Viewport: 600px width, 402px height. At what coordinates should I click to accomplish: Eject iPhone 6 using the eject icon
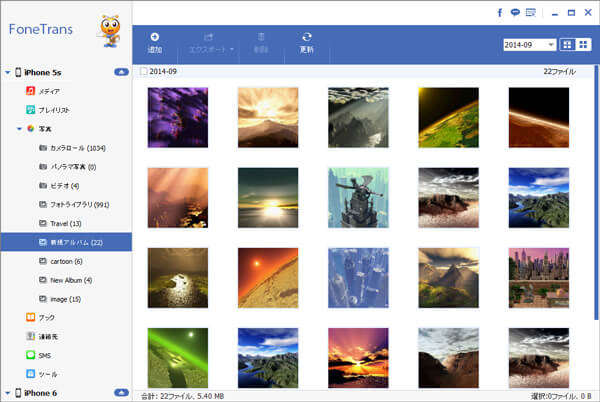click(121, 393)
